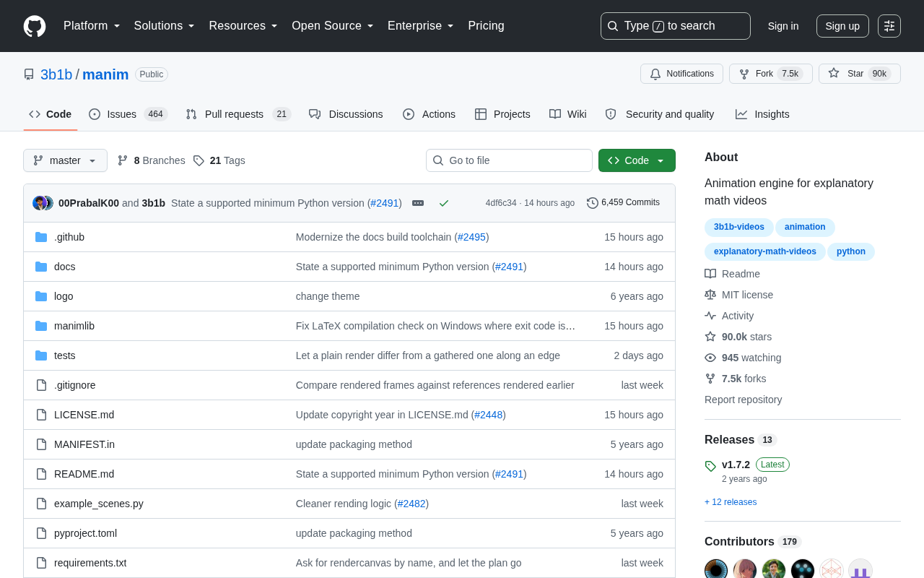Expand the Open Source menu
Screen dimensions: 924x578
pos(333,26)
